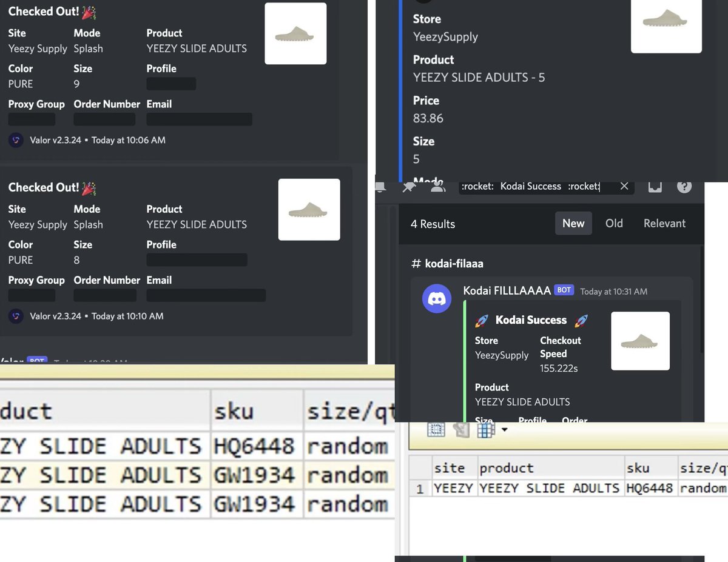The image size is (728, 562).
Task: Select row number 1 in the table
Action: pos(420,489)
